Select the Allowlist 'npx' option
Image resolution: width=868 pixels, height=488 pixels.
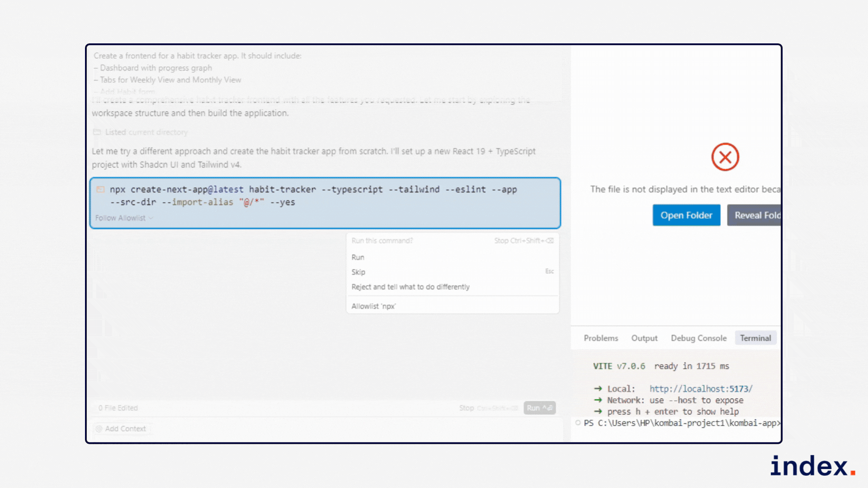point(373,306)
